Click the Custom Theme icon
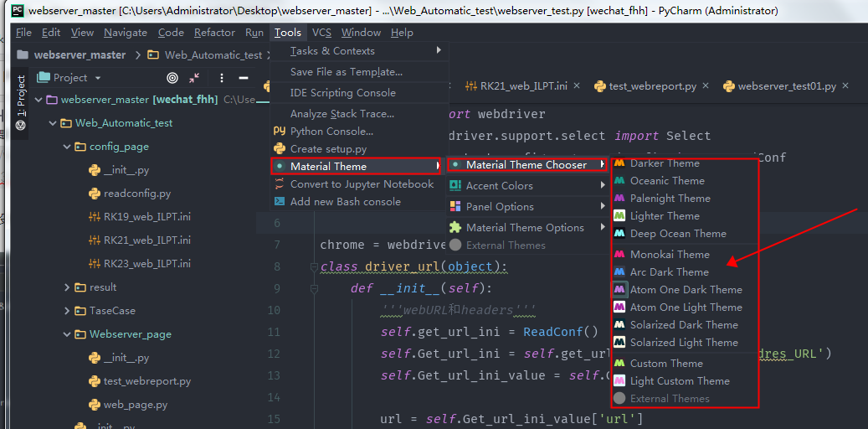868x429 pixels. 619,364
